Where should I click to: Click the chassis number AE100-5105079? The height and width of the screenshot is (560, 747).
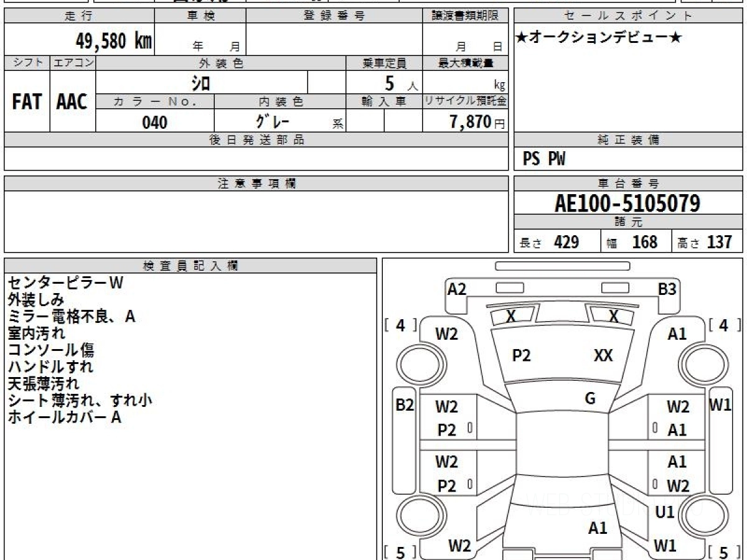click(x=628, y=203)
